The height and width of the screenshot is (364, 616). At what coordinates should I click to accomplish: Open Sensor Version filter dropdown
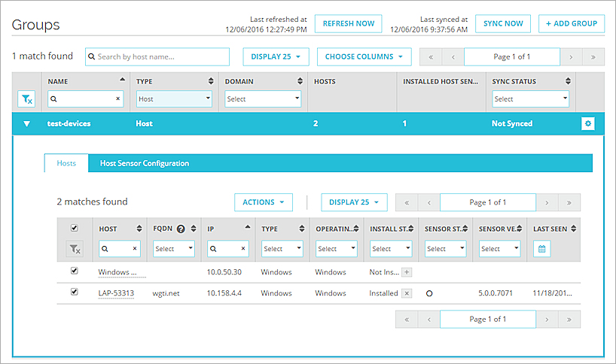click(x=500, y=249)
